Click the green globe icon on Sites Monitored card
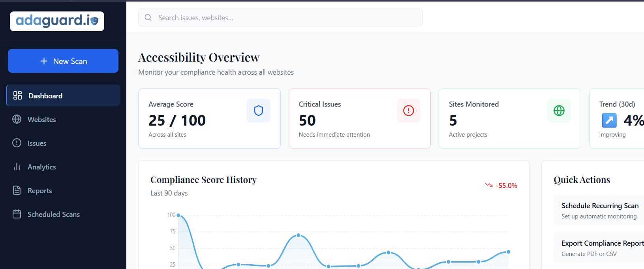This screenshot has height=269, width=644. point(559,111)
